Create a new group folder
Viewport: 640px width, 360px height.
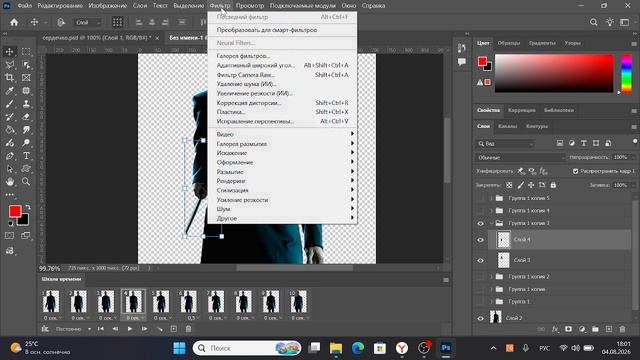[x=595, y=329]
